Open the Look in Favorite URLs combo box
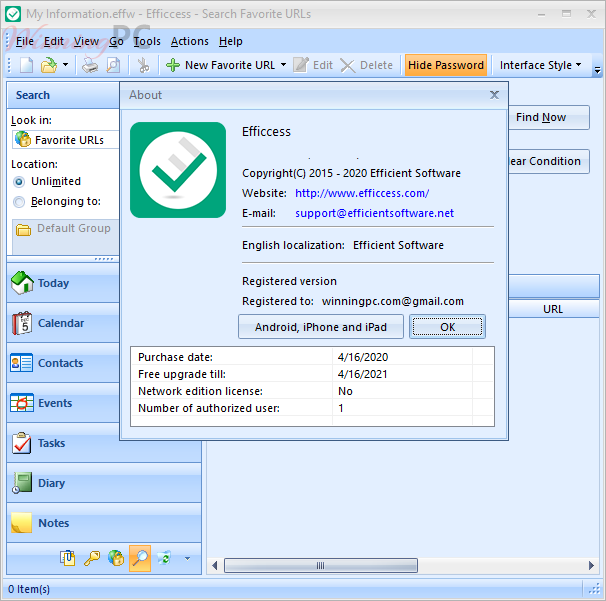The height and width of the screenshot is (601, 606). (x=66, y=140)
